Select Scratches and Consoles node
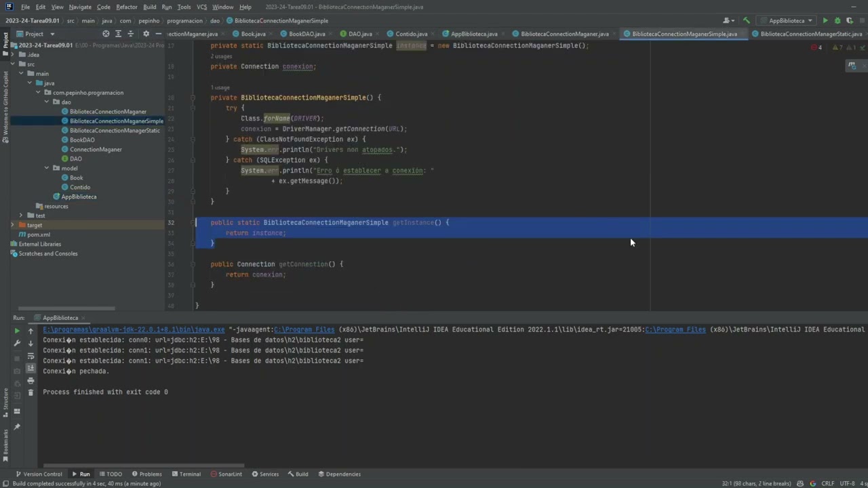This screenshot has width=868, height=488. tap(43, 253)
